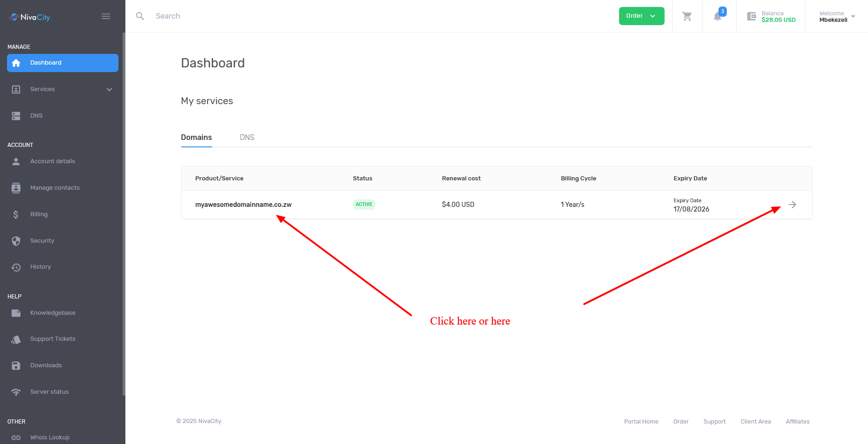Image resolution: width=868 pixels, height=444 pixels.
Task: Switch to the DNS tab
Action: (x=247, y=138)
